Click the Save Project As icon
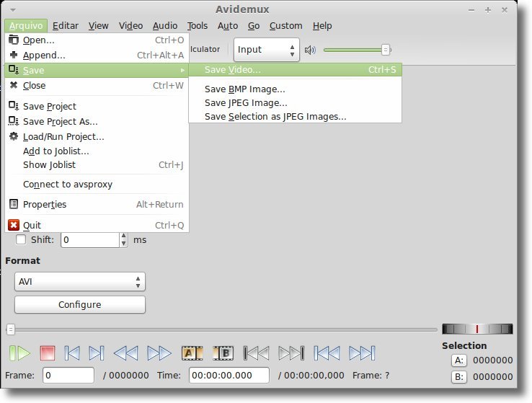 14,121
